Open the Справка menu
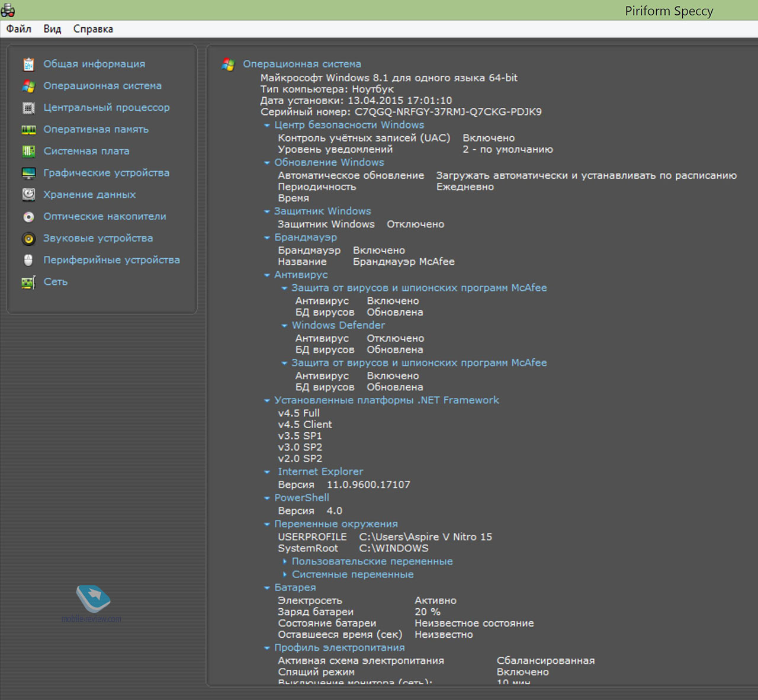 pos(93,29)
